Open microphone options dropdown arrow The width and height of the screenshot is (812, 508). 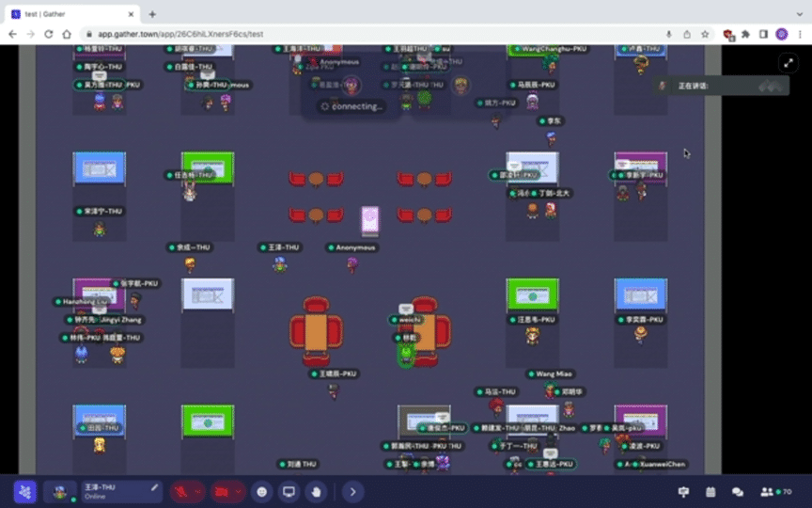199,491
